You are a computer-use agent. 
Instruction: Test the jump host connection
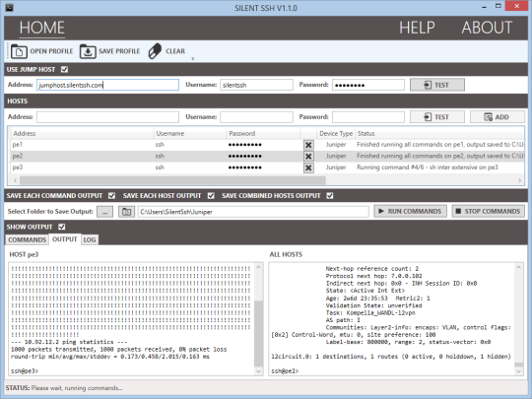point(437,85)
